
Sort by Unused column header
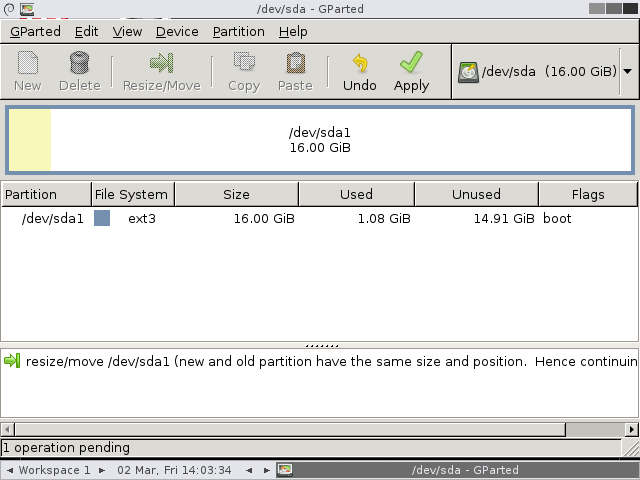coord(476,194)
